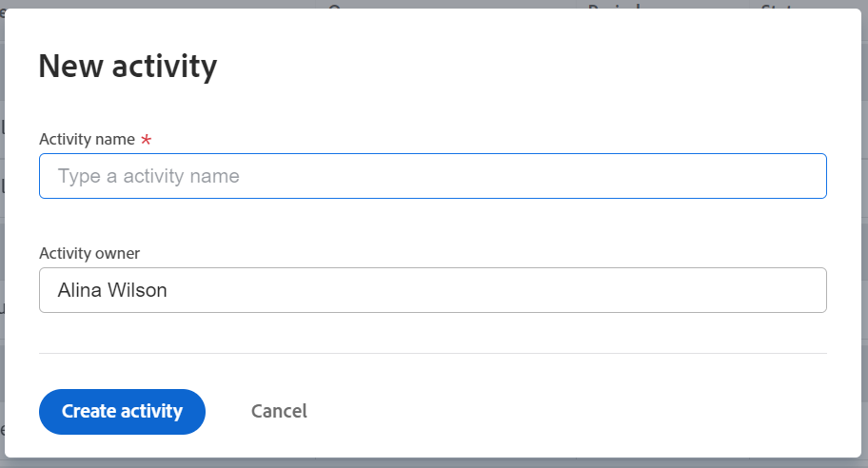
Task: Open the Activity owner field
Action: click(x=432, y=290)
